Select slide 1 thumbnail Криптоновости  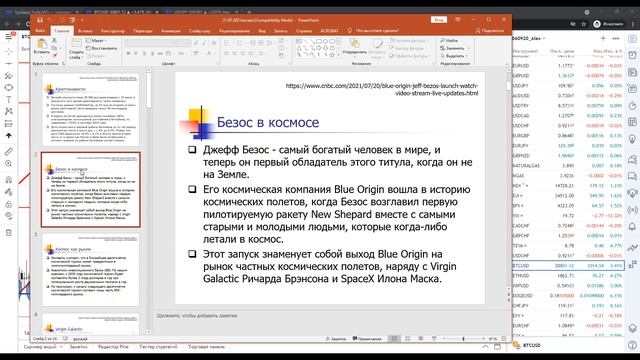[91, 109]
